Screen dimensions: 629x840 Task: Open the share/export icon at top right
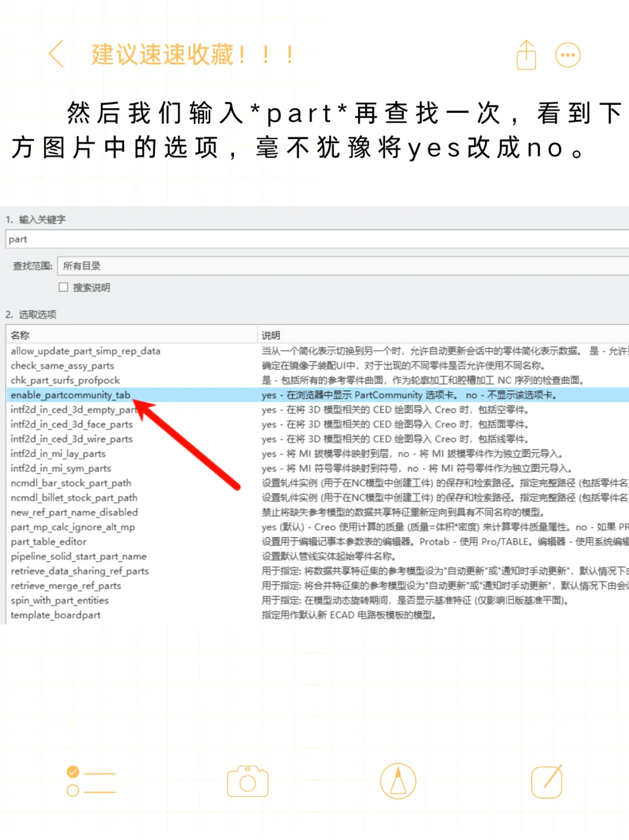tap(526, 55)
